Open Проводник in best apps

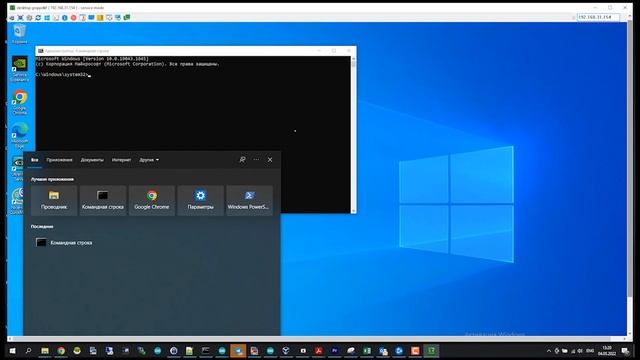pos(54,200)
